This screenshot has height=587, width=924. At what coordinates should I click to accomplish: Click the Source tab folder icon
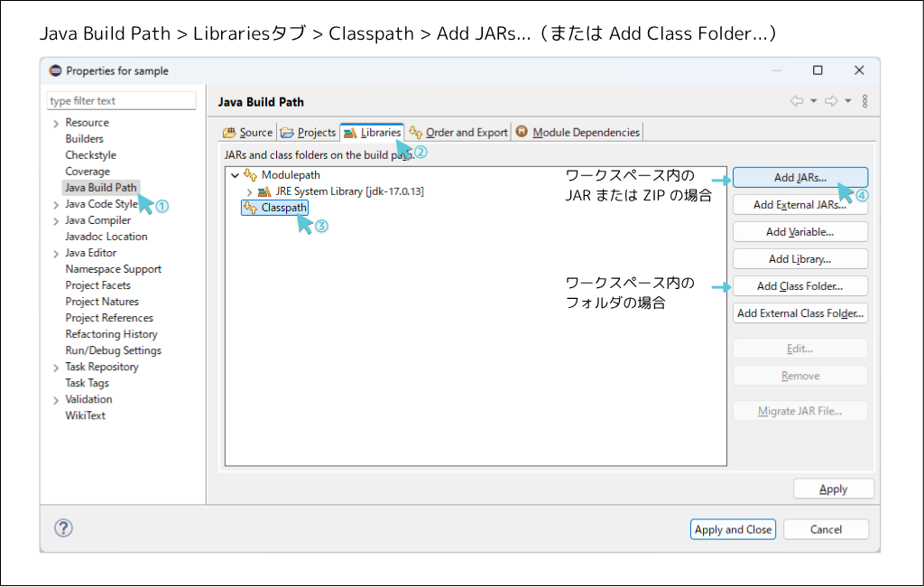(229, 133)
